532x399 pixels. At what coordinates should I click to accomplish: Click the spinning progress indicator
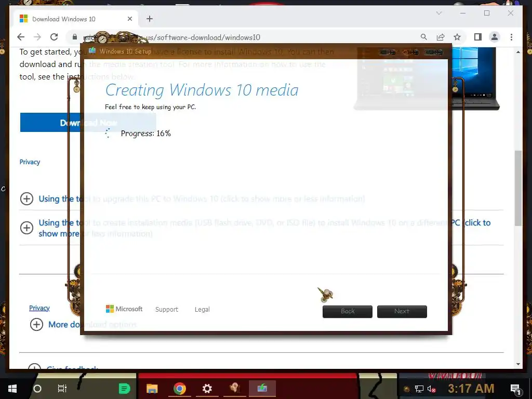108,134
